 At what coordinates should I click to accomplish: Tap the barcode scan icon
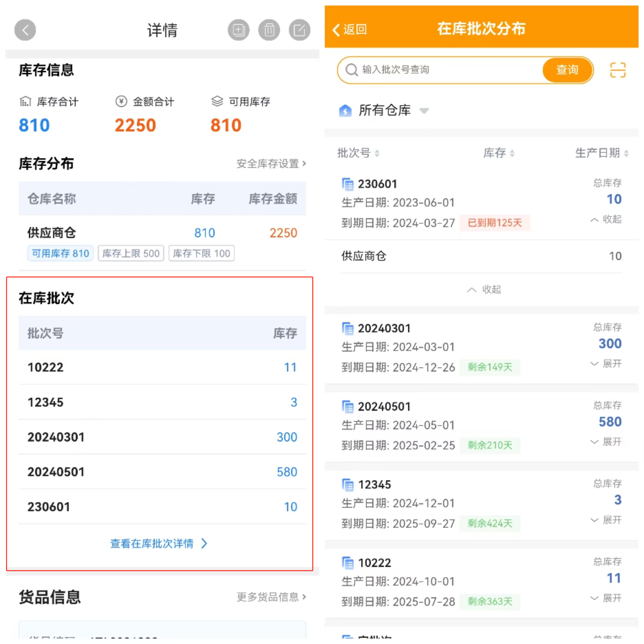617,70
